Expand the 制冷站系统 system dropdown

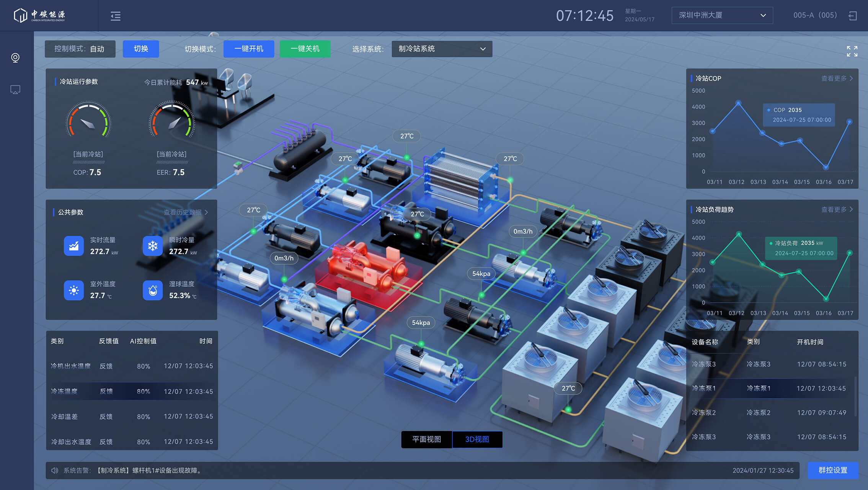[442, 49]
